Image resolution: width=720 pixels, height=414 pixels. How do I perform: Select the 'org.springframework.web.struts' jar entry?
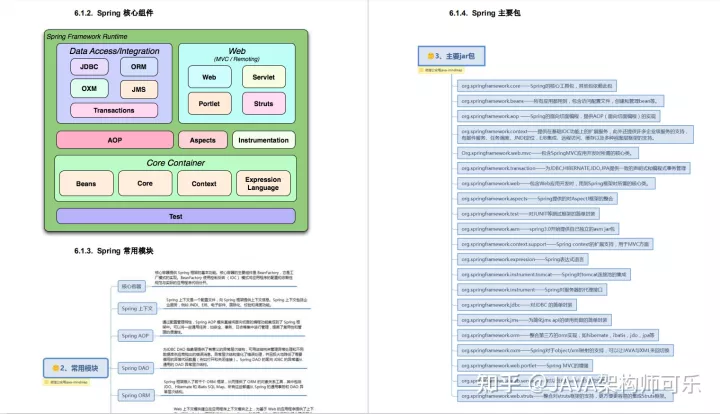click(566, 396)
